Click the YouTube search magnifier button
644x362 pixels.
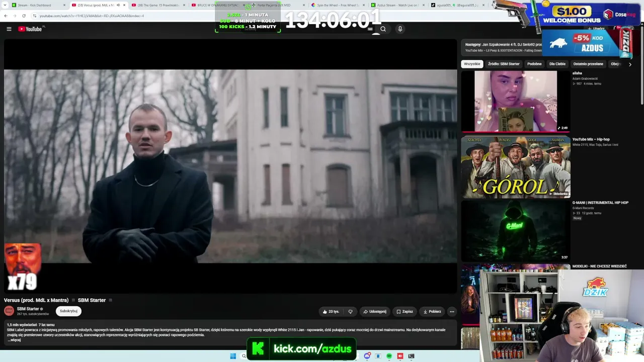(383, 29)
